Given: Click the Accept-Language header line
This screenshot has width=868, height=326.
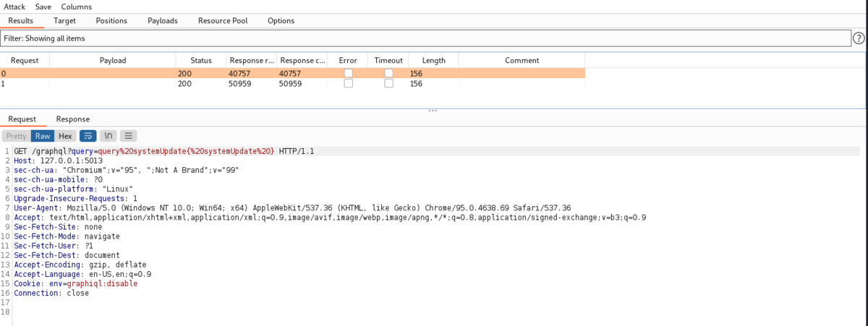Looking at the screenshot, I should point(82,274).
